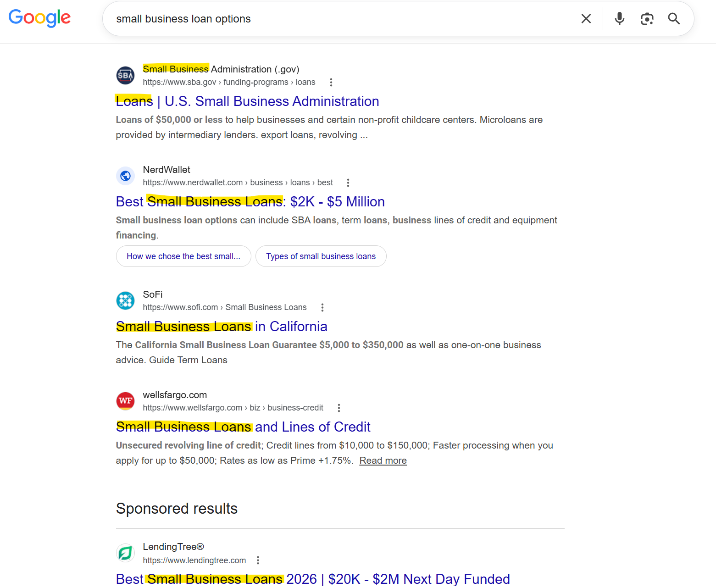
Task: Click 'Small Business Administration (.gov)' site name
Action: tap(221, 69)
